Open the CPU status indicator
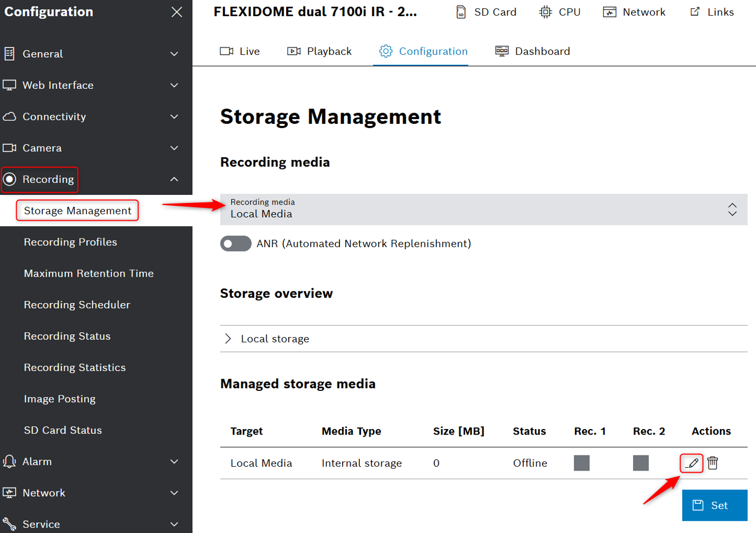This screenshot has height=533, width=756. point(560,12)
